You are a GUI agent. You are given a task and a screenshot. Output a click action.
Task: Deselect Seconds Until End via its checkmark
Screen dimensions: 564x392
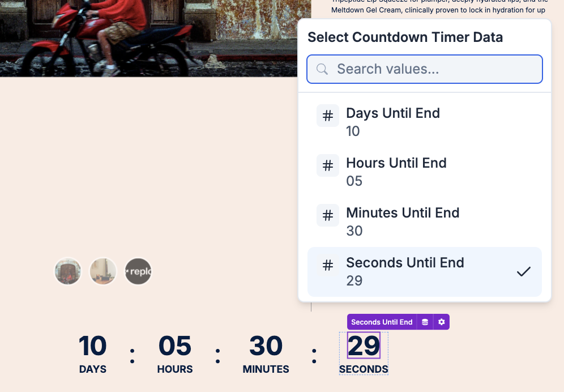coord(524,271)
